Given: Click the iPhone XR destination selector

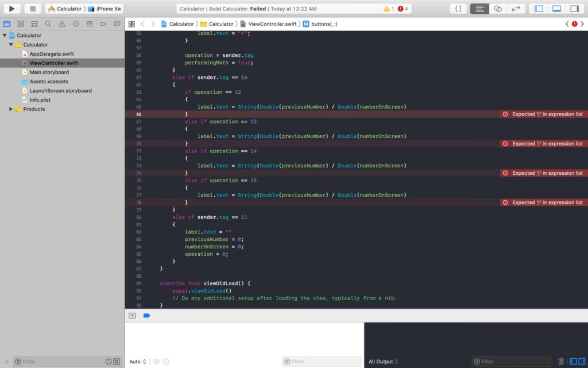Looking at the screenshot, I should [105, 9].
